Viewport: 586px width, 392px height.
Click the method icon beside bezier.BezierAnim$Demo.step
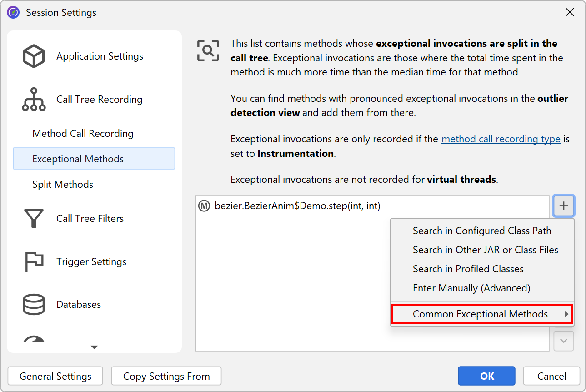(204, 206)
